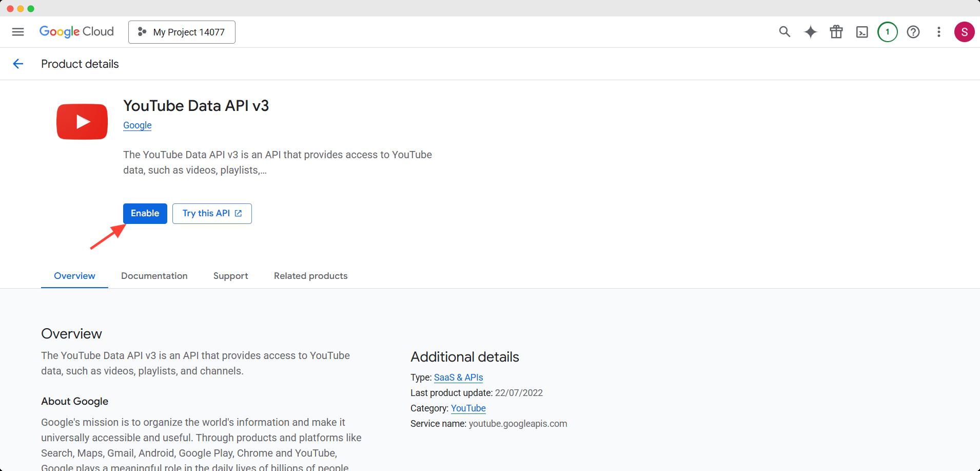
Task: Open the Related products tab
Action: 310,276
